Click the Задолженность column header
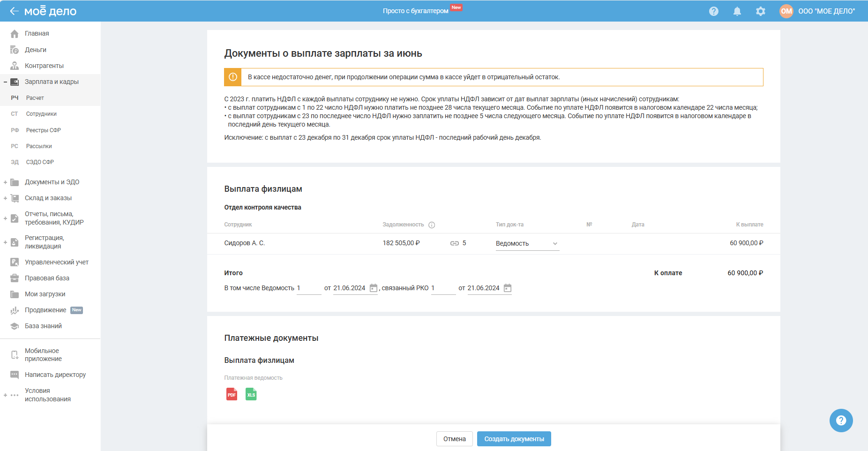868x451 pixels. click(403, 225)
